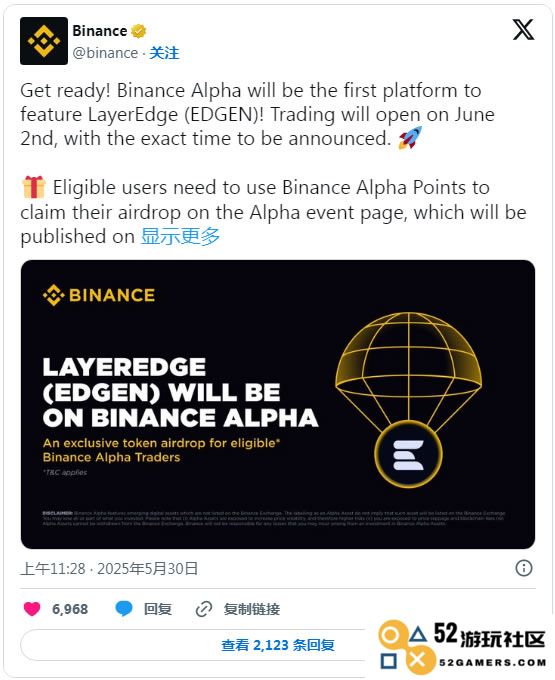
Task: Open the @binance handle link
Action: point(105,53)
